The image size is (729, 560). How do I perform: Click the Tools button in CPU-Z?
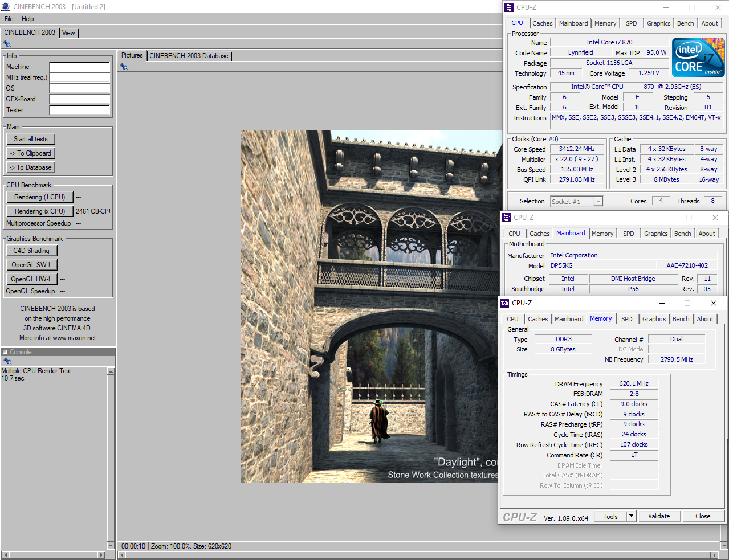(x=610, y=516)
